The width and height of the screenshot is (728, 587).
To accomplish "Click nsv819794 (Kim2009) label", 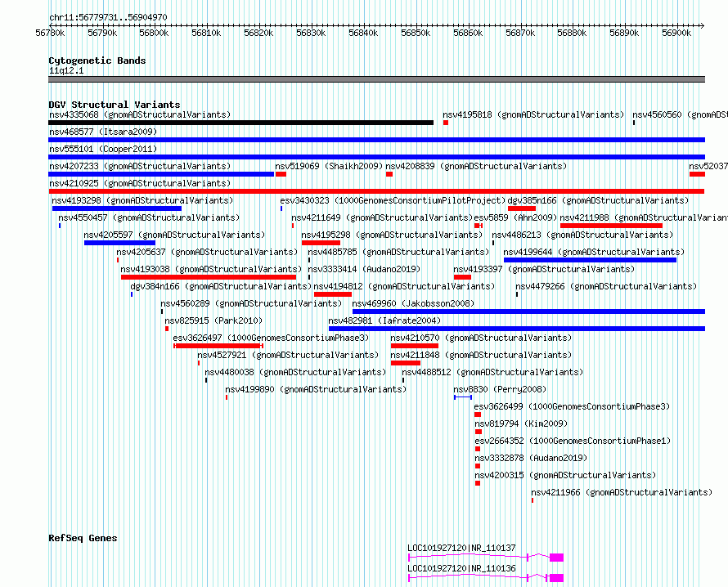I will (x=521, y=423).
